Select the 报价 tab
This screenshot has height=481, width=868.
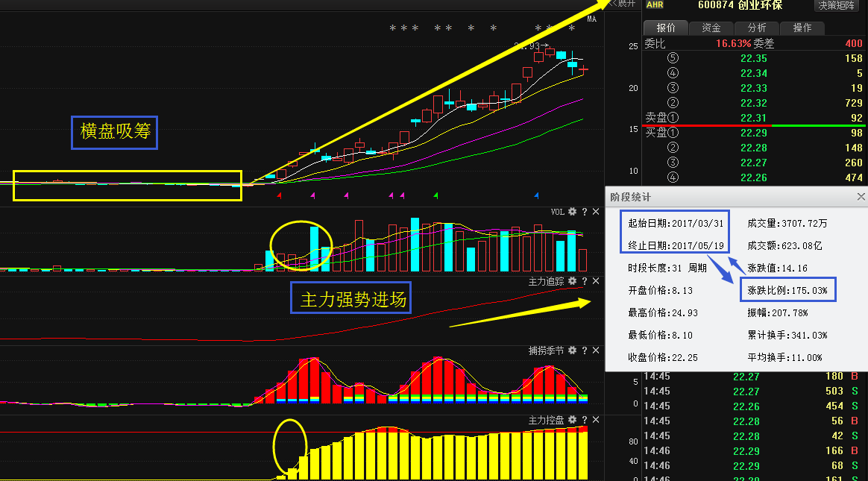click(x=665, y=28)
